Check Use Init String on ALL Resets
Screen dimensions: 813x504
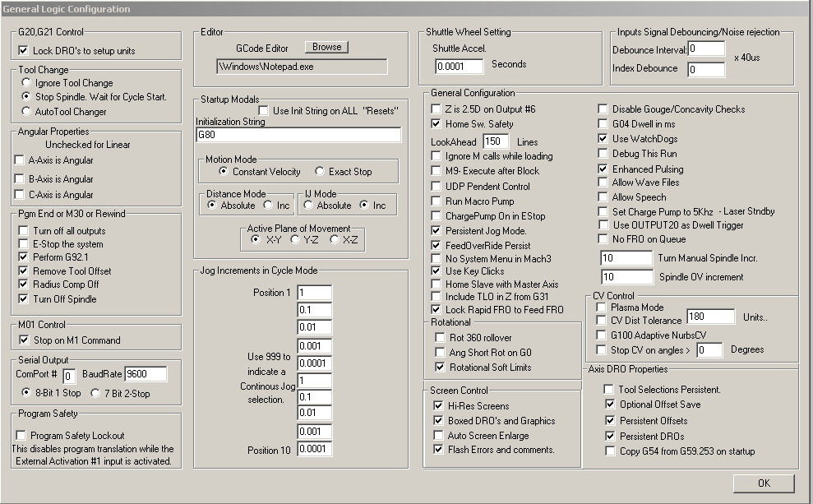pos(263,110)
